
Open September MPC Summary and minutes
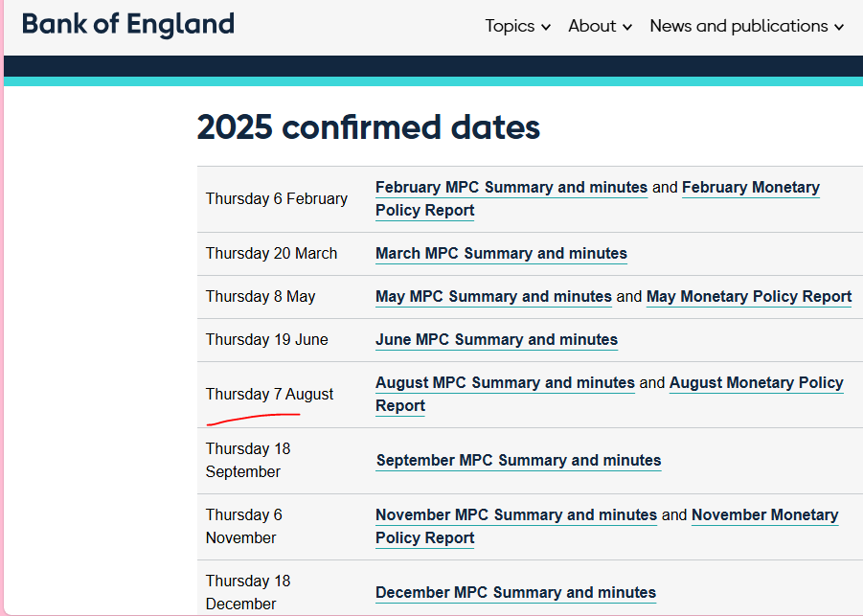(518, 461)
